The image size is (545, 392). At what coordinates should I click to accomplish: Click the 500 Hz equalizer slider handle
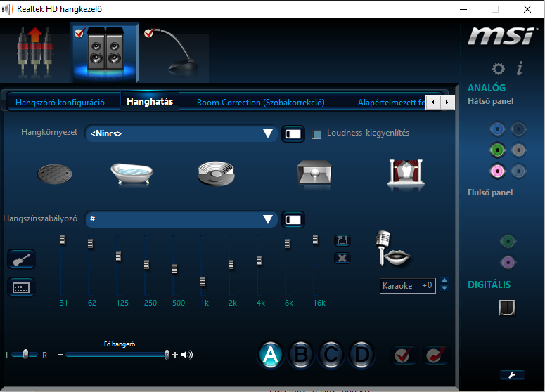point(174,269)
